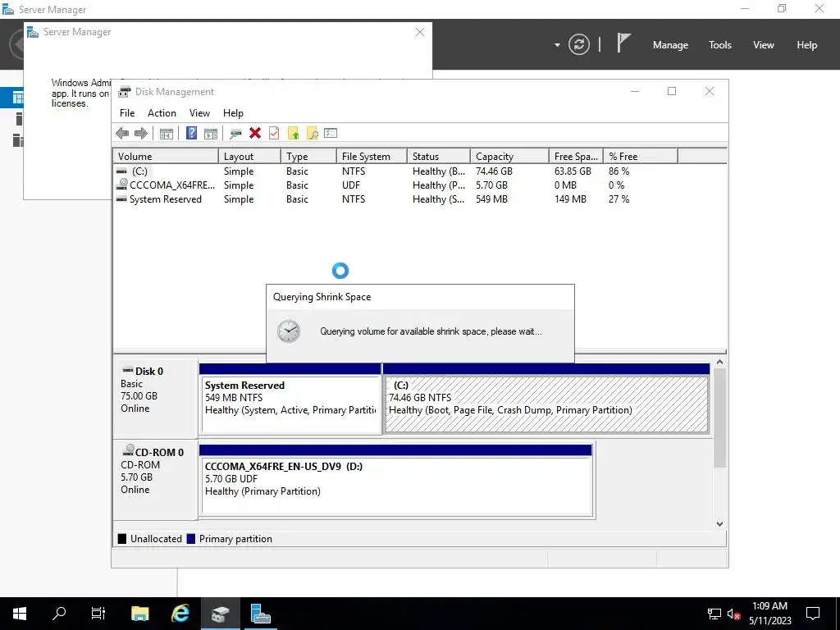Viewport: 840px width, 630px height.
Task: Click the Connect drive toolbar icon
Action: pos(235,134)
